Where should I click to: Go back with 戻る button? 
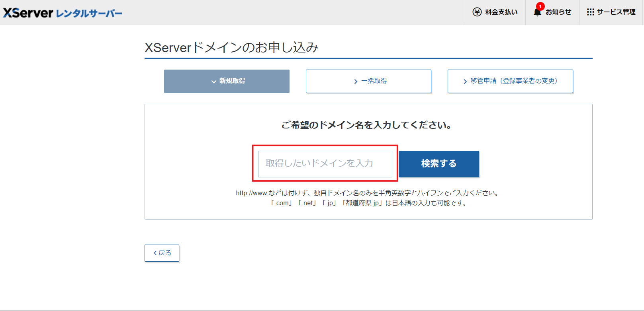coord(162,253)
